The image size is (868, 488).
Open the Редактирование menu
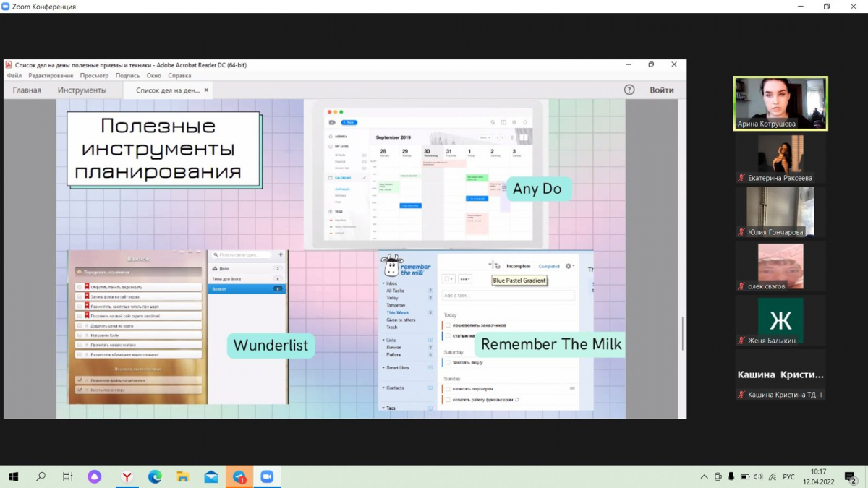coord(51,75)
